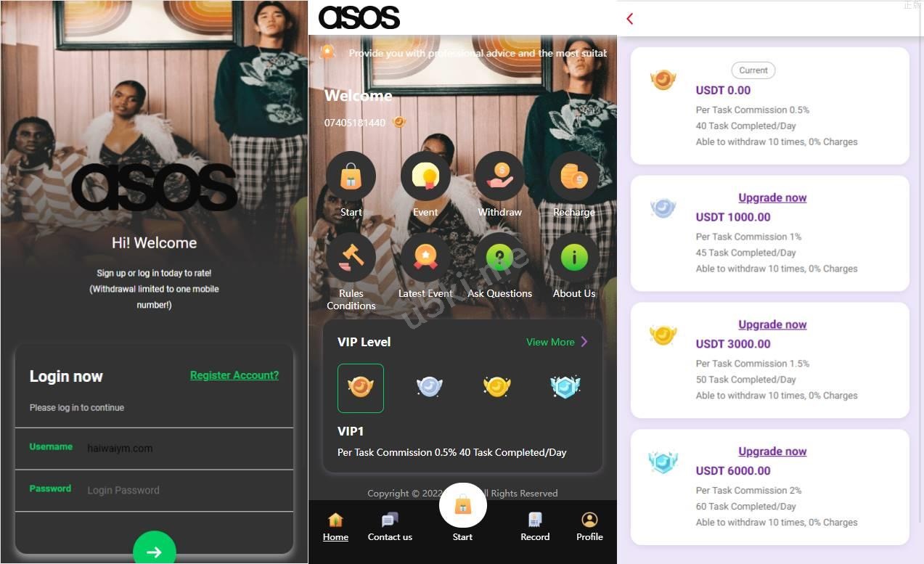Focus the Login Password field
924x564 pixels.
click(x=155, y=490)
